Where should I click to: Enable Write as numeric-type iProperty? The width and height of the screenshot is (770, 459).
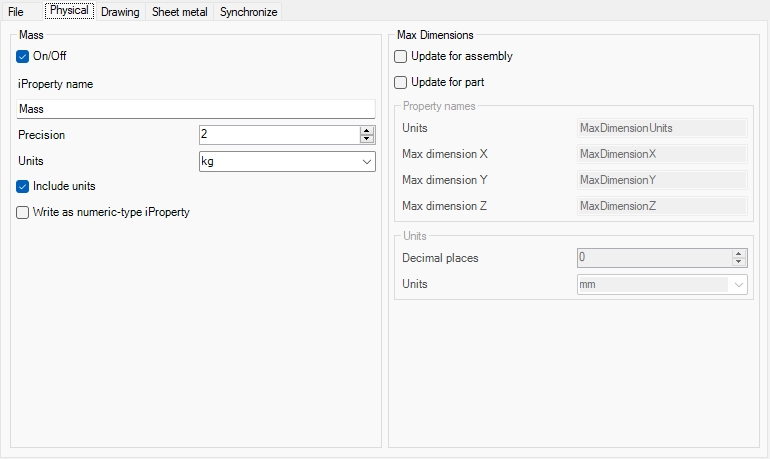tap(23, 212)
